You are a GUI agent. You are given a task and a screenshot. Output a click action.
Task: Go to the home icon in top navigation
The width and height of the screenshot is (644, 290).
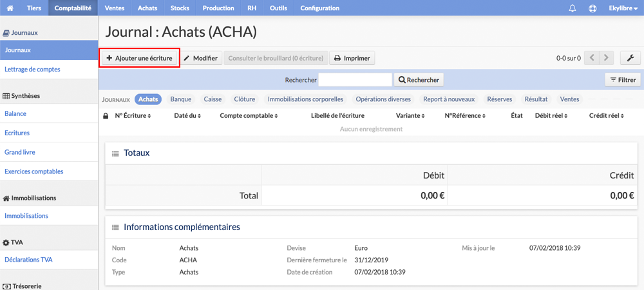click(x=11, y=8)
